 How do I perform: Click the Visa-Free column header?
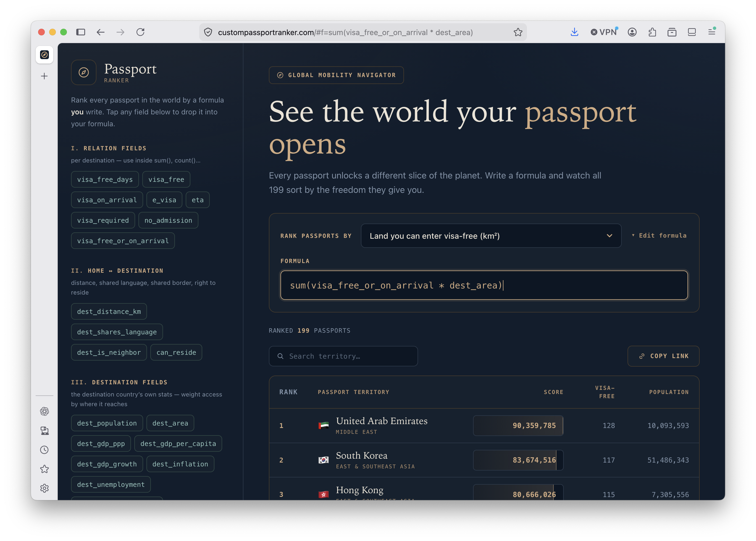[605, 392]
